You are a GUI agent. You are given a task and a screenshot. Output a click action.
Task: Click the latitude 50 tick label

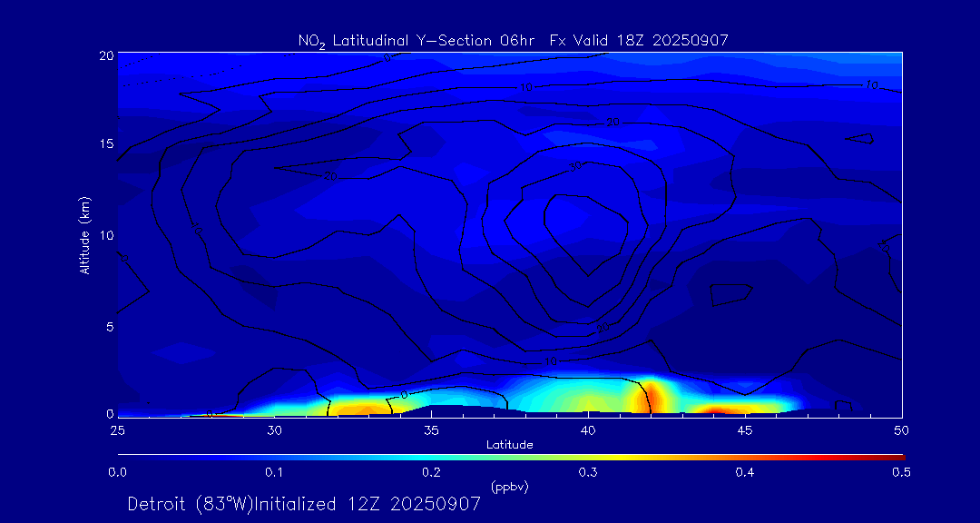coord(901,429)
